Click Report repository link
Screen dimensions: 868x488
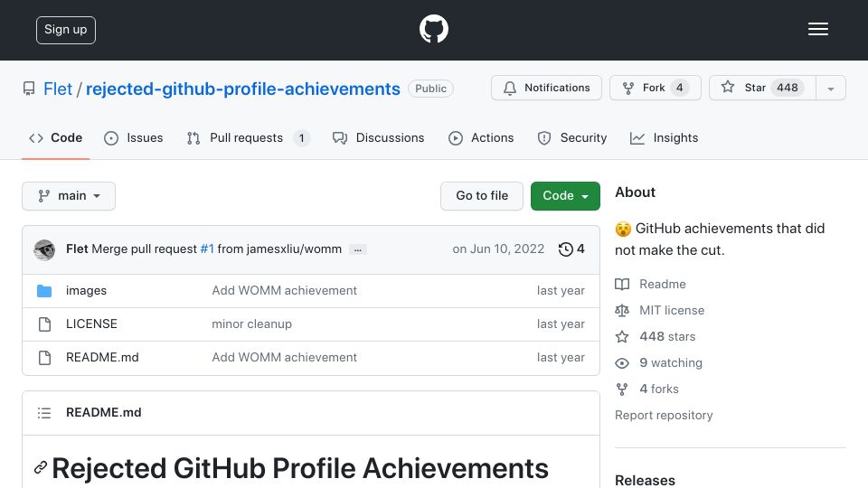[x=664, y=415]
